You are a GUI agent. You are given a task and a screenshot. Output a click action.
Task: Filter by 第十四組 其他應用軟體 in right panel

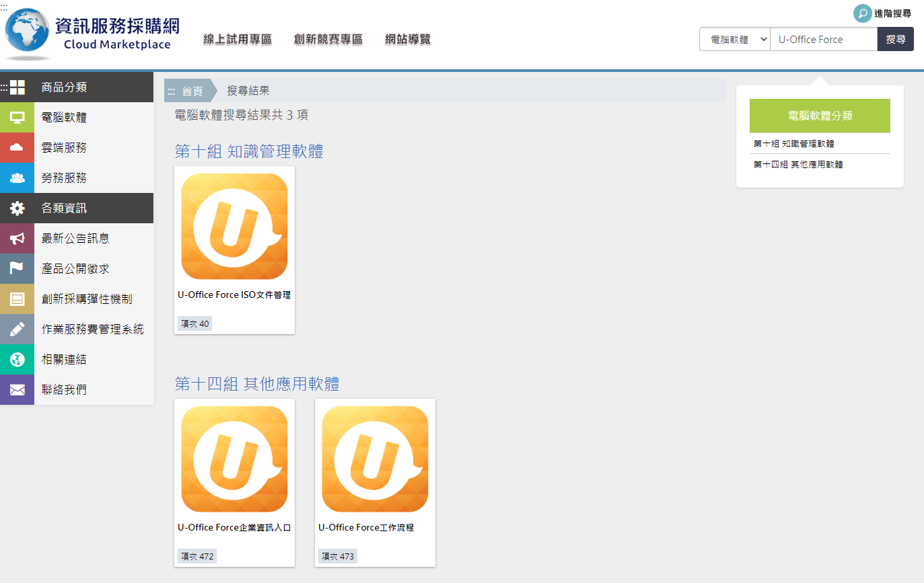[x=798, y=164]
